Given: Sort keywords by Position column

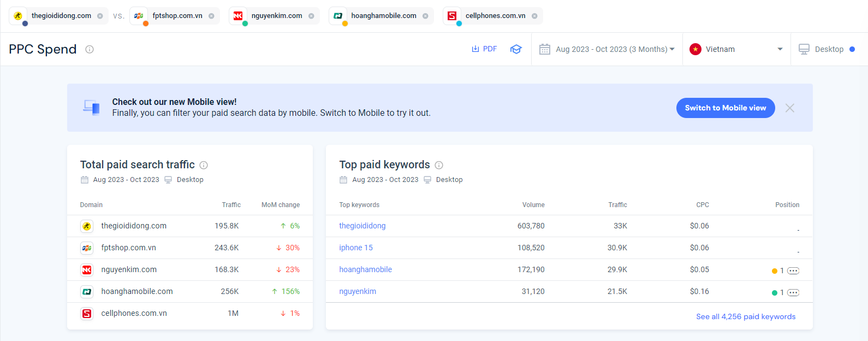Looking at the screenshot, I should click(787, 205).
